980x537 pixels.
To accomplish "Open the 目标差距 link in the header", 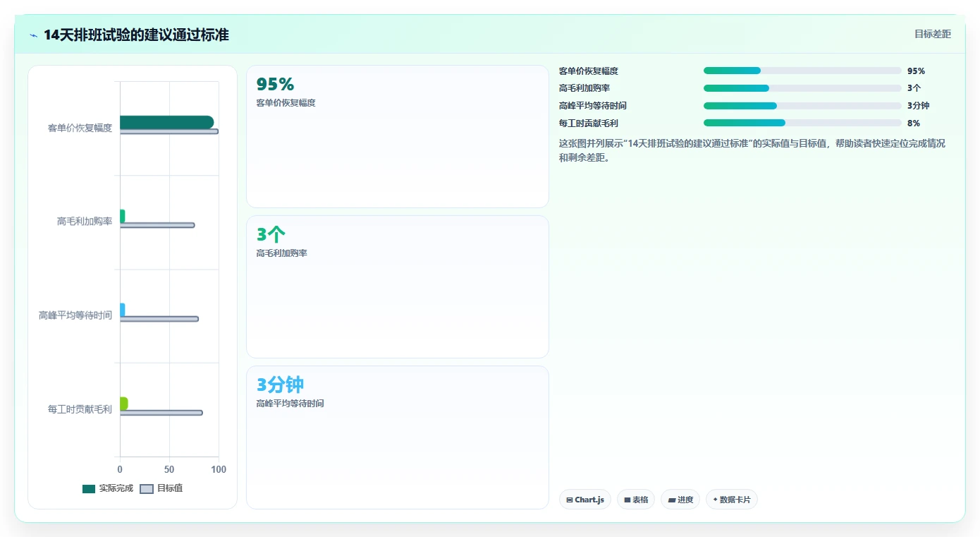I will click(933, 34).
